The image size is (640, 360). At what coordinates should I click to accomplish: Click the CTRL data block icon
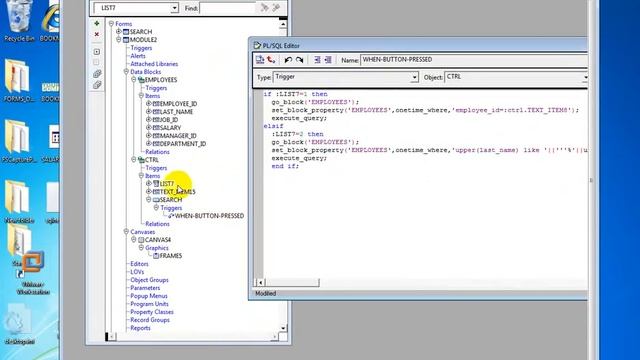click(x=141, y=160)
